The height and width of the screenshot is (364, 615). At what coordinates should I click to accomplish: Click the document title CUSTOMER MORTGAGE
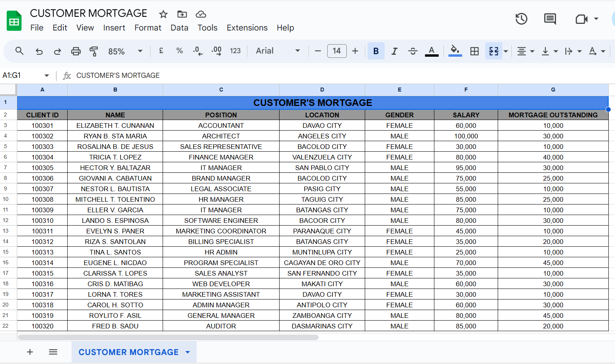(x=89, y=13)
